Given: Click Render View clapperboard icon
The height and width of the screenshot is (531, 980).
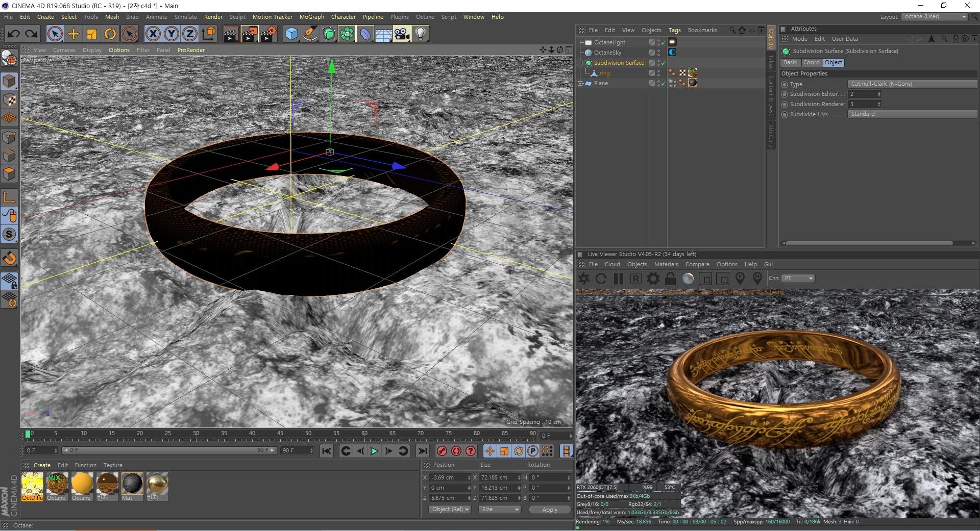Looking at the screenshot, I should [231, 34].
